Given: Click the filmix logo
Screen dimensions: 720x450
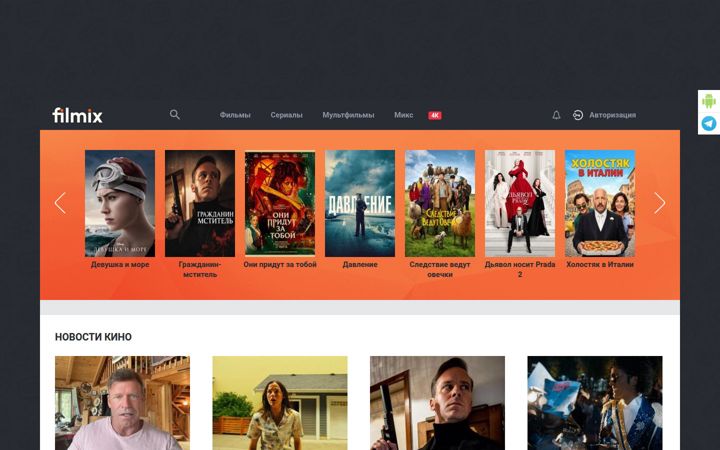Looking at the screenshot, I should tap(77, 115).
